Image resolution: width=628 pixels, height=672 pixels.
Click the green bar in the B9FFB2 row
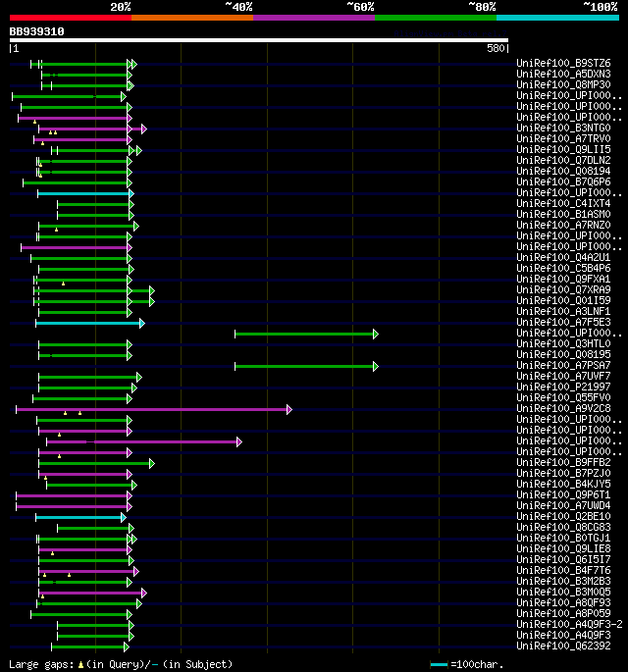pos(96,463)
